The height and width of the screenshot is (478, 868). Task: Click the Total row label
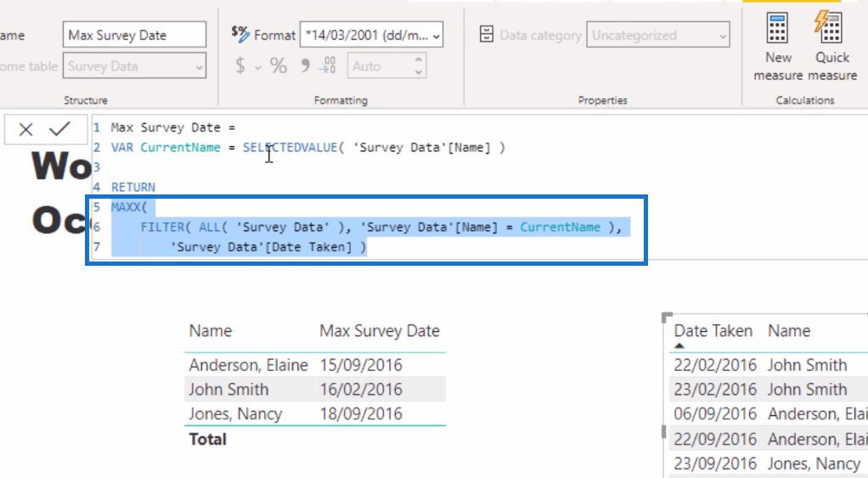pos(207,439)
